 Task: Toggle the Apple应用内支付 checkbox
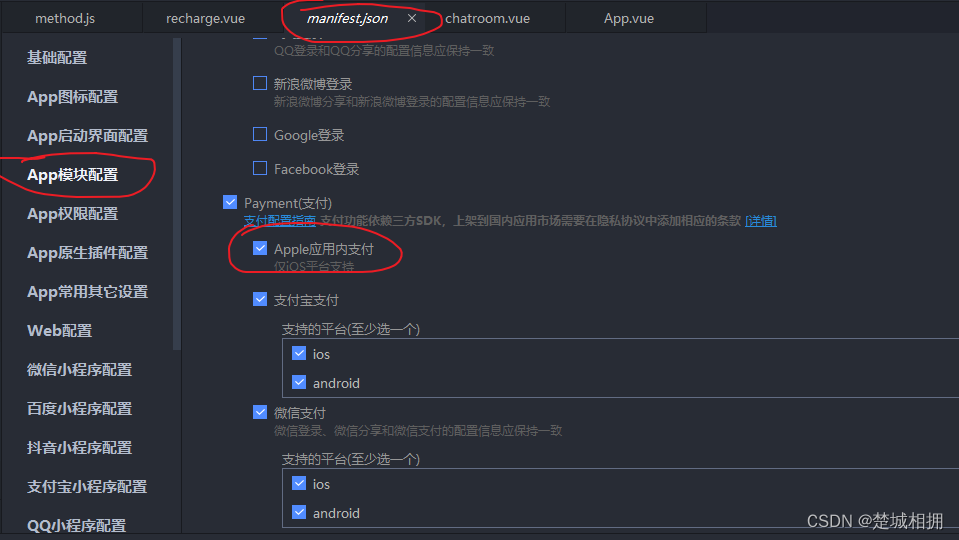tap(260, 248)
